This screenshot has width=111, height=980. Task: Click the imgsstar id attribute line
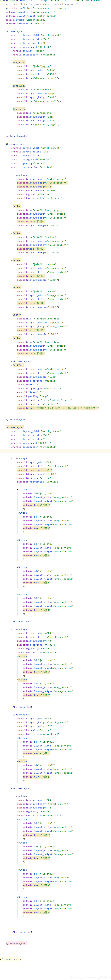click(x=35, y=113)
